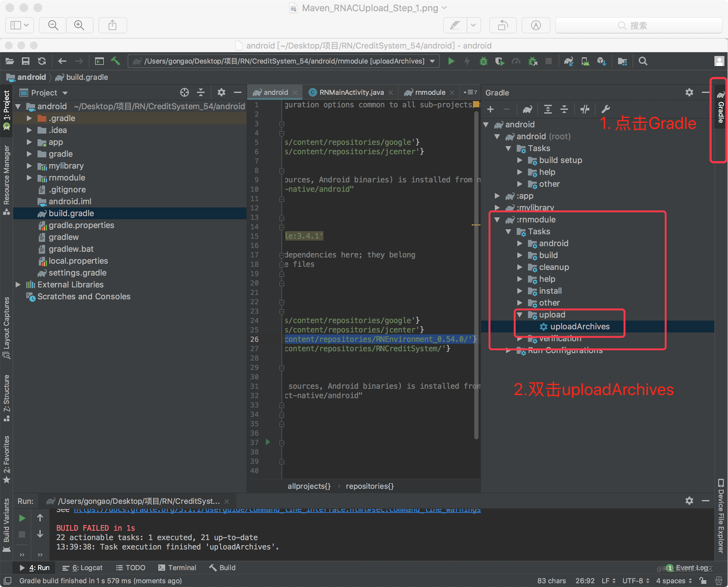Click the Debug bug icon
Viewport: 728px width, 587px height.
pos(483,61)
